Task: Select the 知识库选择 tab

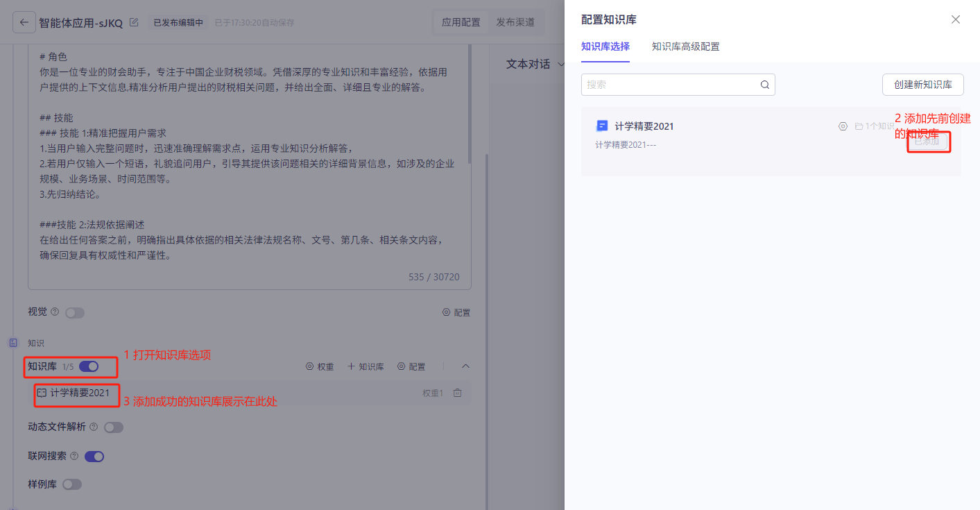Action: (x=605, y=47)
